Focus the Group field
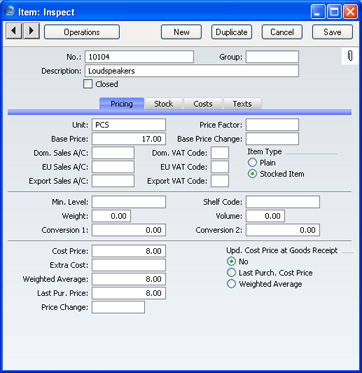362x373 pixels. click(272, 57)
